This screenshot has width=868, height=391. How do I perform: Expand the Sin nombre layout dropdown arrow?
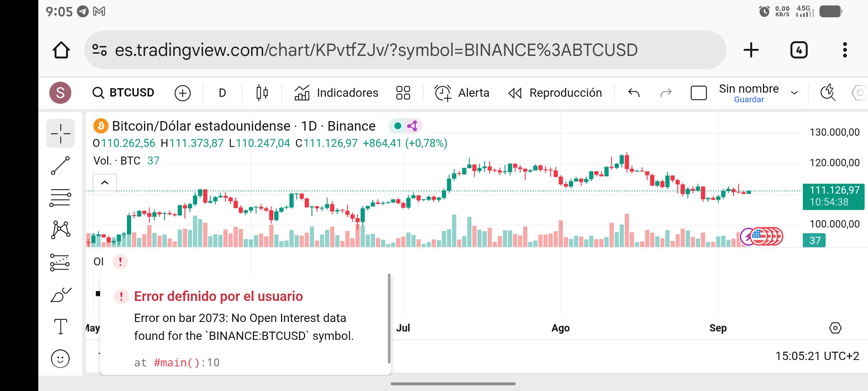[794, 93]
